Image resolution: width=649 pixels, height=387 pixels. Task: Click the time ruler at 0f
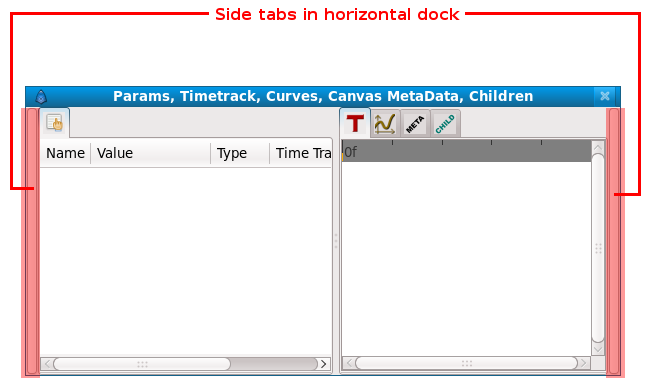(350, 152)
